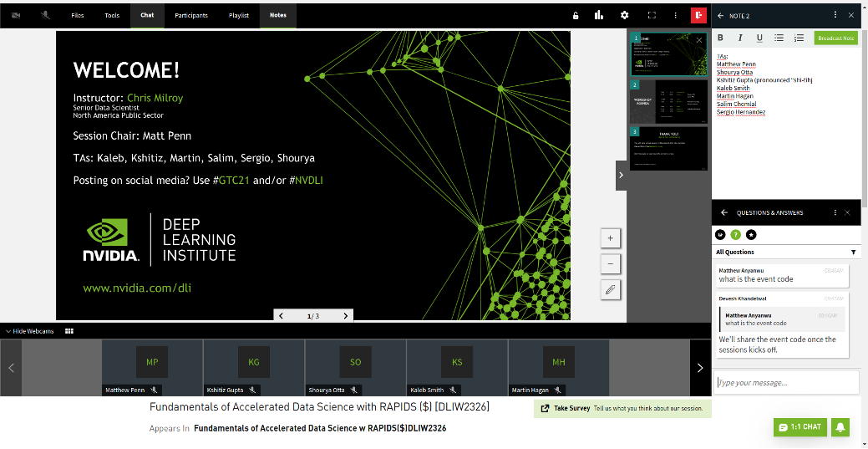This screenshot has width=868, height=449.
Task: Select the Notes tab
Action: click(x=278, y=16)
